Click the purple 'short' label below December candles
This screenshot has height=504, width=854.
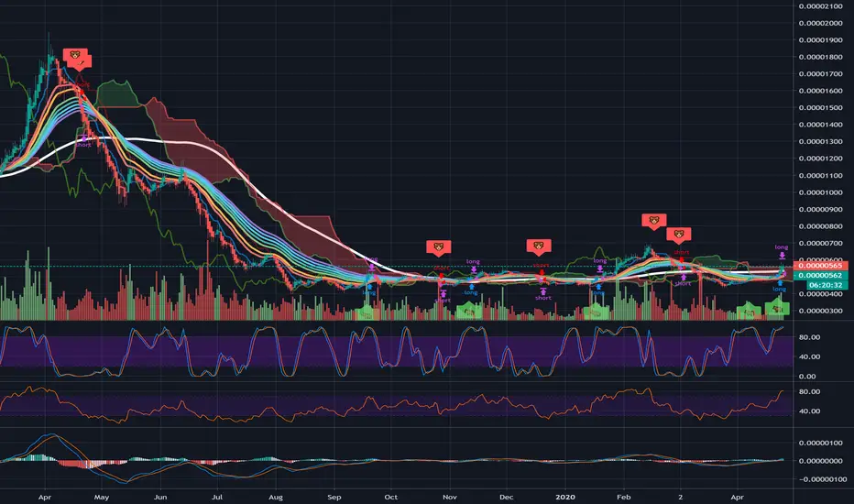click(x=543, y=298)
